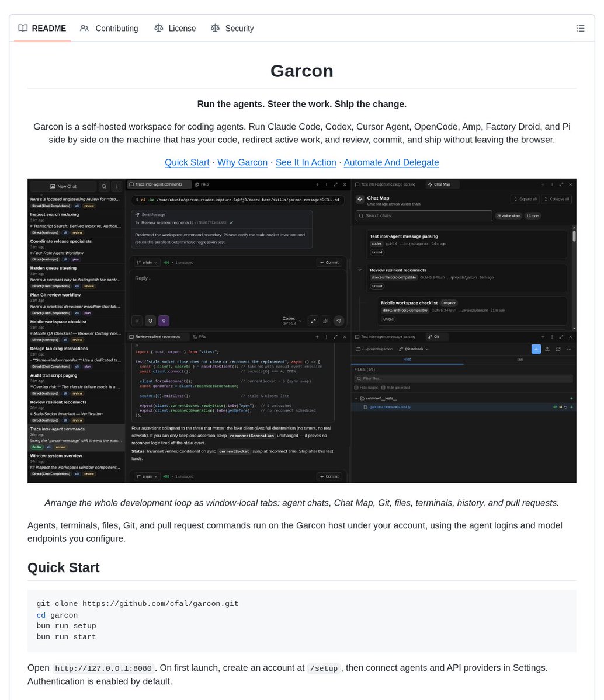The image size is (604, 700).
Task: Click New Chat in the Garcon screenshot
Action: tap(64, 186)
